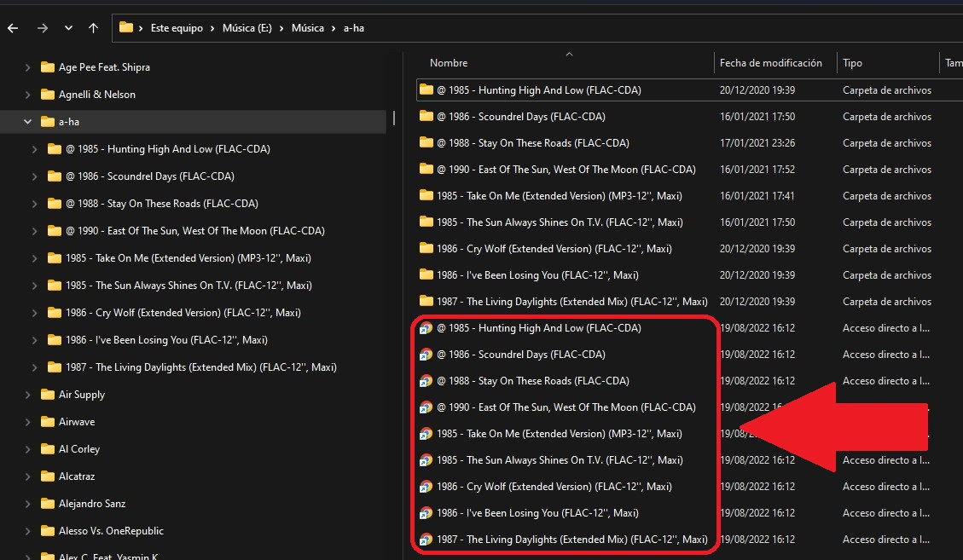This screenshot has width=963, height=560.
Task: Open the chevron after 'Música (E:)' breadcrumb
Action: [x=281, y=28]
